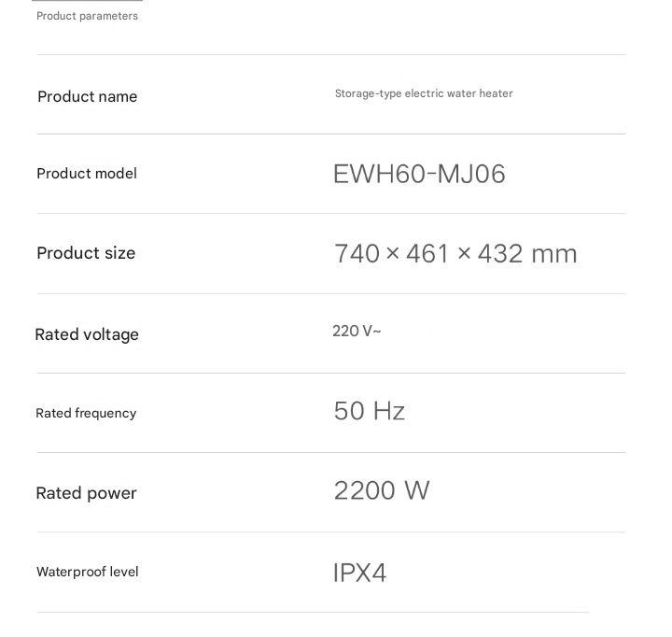The width and height of the screenshot is (672, 637).
Task: Open the Product parameters tab
Action: tap(87, 16)
